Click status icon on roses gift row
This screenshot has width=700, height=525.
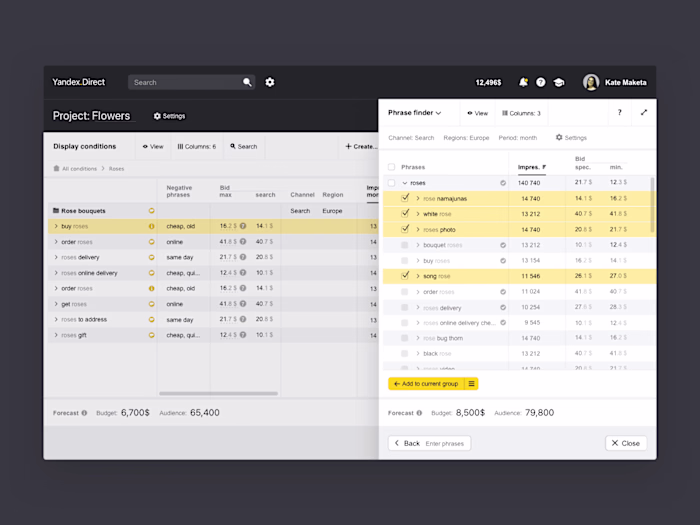tap(152, 335)
